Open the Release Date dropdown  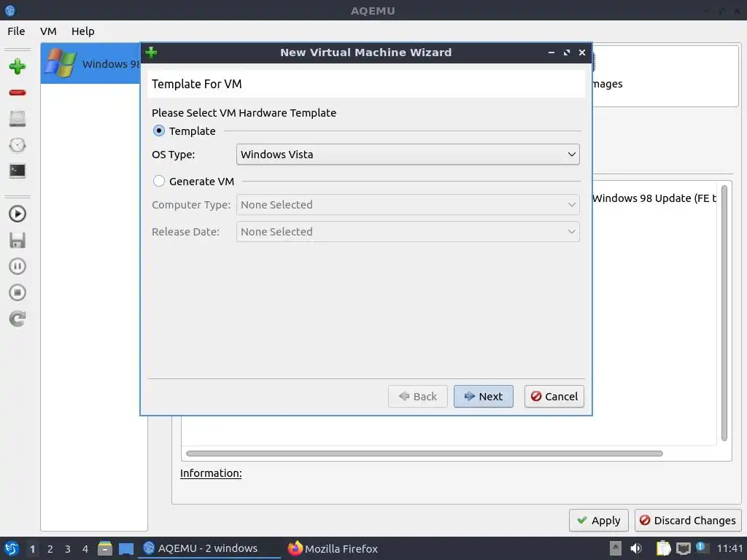(x=408, y=231)
